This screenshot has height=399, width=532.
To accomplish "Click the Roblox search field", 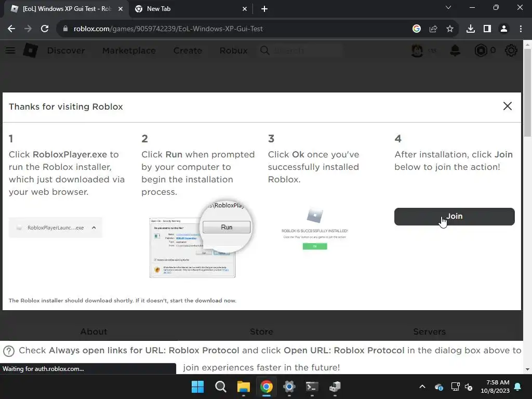I will [301, 50].
